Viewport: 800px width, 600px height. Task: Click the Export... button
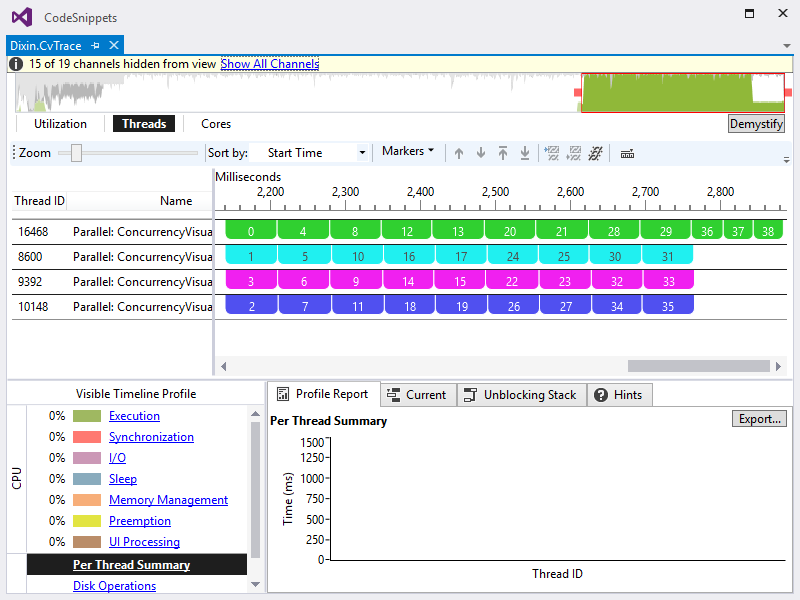pos(759,419)
